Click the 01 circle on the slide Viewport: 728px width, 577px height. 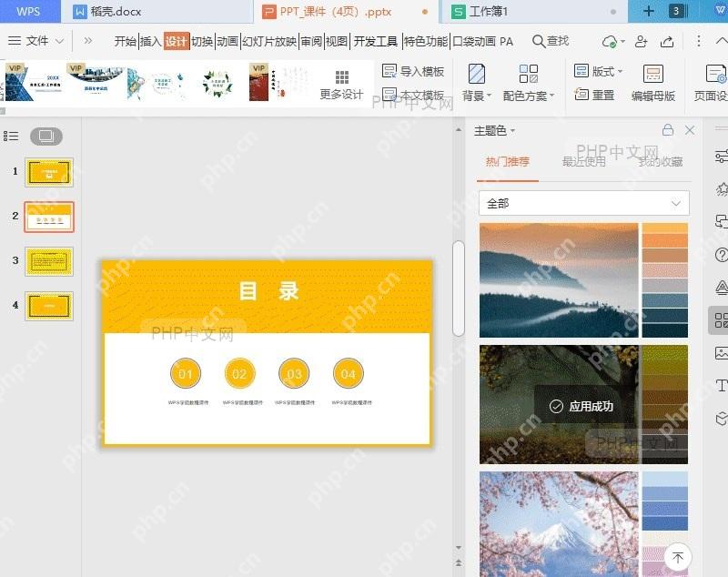(186, 374)
